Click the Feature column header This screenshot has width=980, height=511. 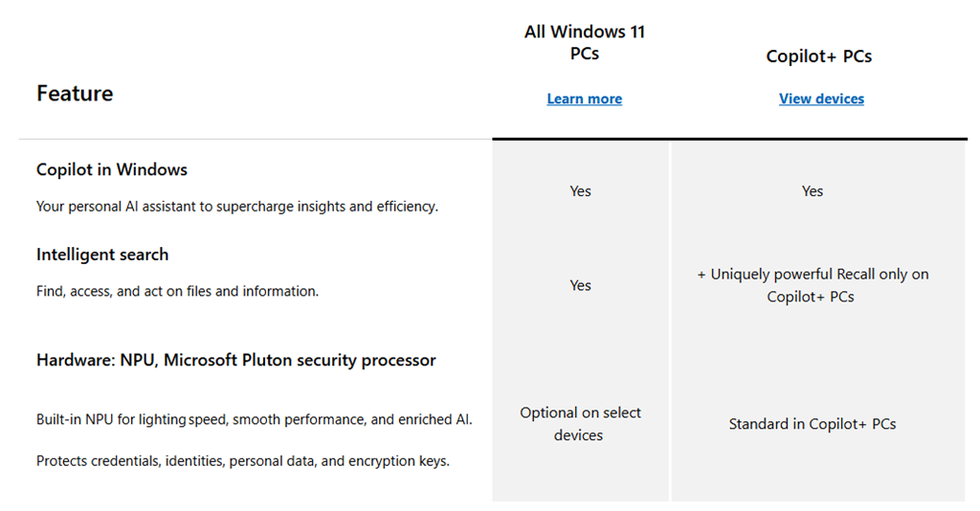[x=75, y=94]
